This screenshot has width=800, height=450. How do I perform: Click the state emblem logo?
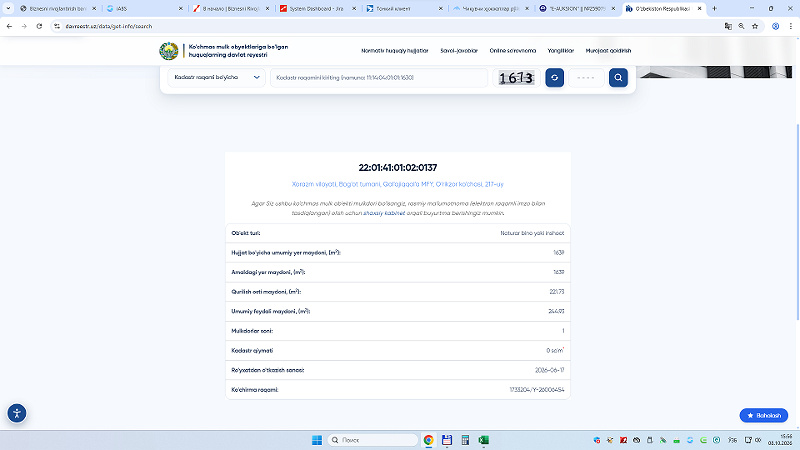168,51
